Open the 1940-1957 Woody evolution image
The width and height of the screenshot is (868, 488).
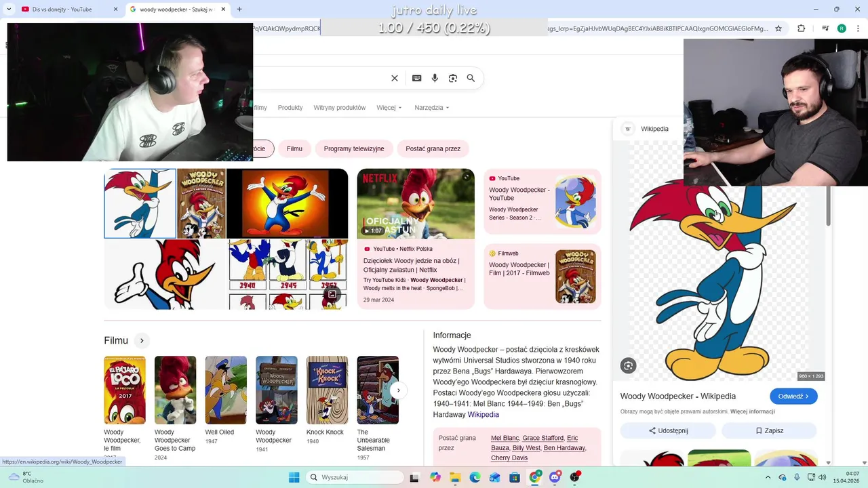click(x=288, y=274)
